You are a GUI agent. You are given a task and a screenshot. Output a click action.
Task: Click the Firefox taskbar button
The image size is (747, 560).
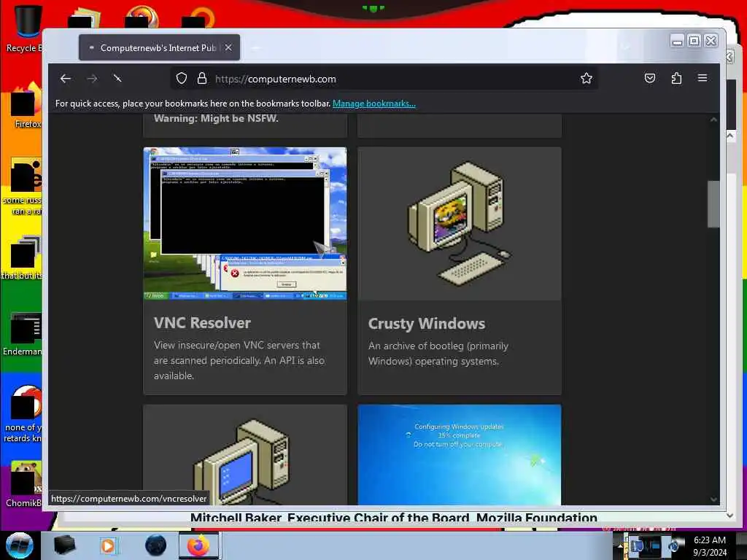(x=198, y=545)
